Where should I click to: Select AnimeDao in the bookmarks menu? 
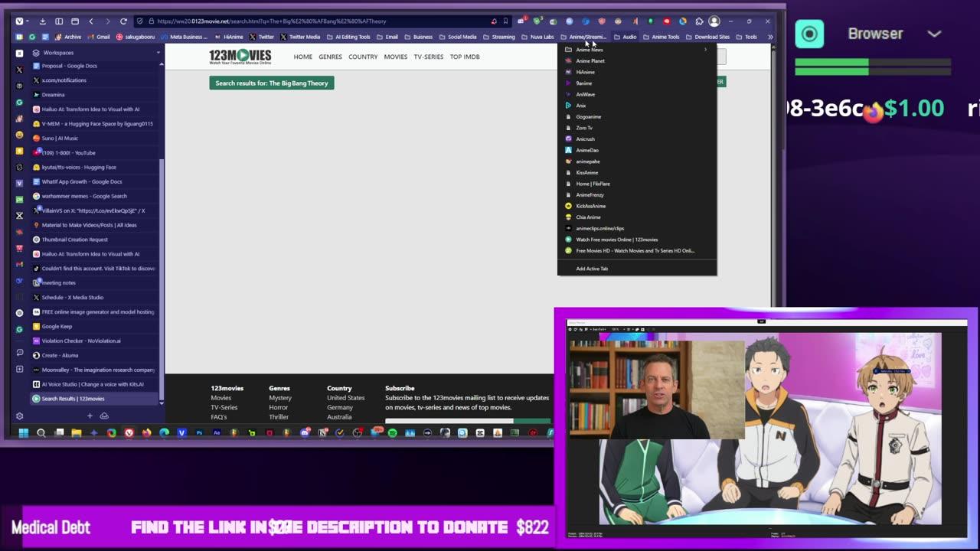point(637,150)
